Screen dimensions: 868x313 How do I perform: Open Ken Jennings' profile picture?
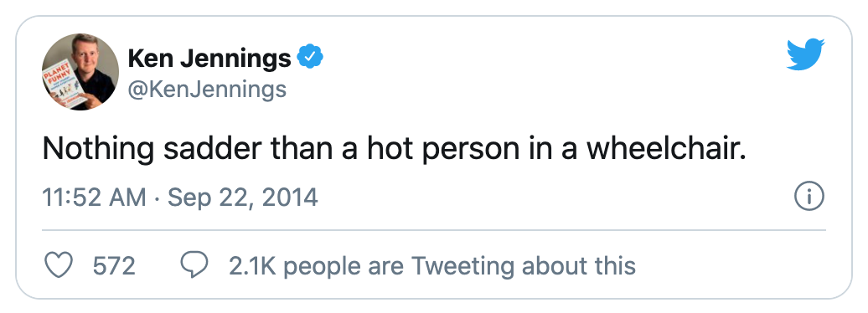(x=80, y=72)
